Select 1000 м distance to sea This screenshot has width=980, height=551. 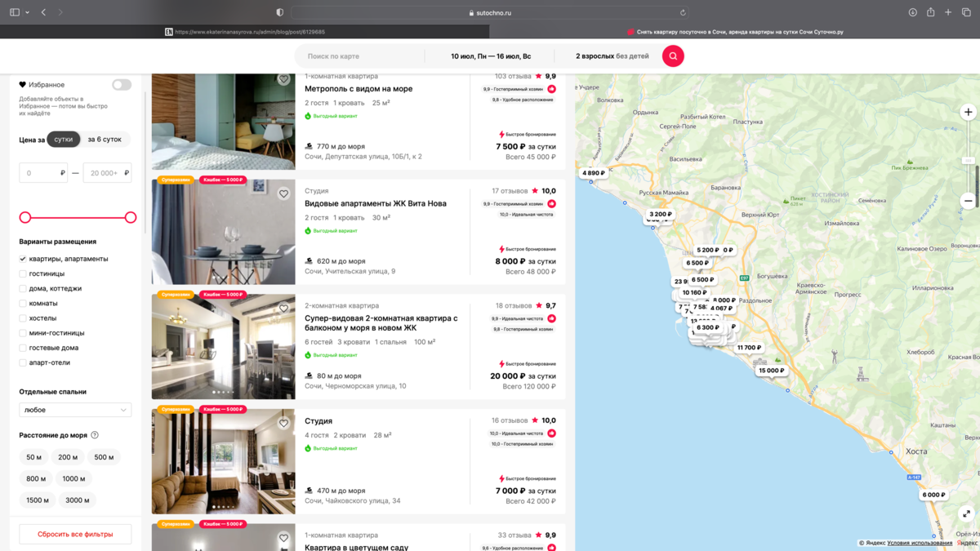click(x=74, y=478)
